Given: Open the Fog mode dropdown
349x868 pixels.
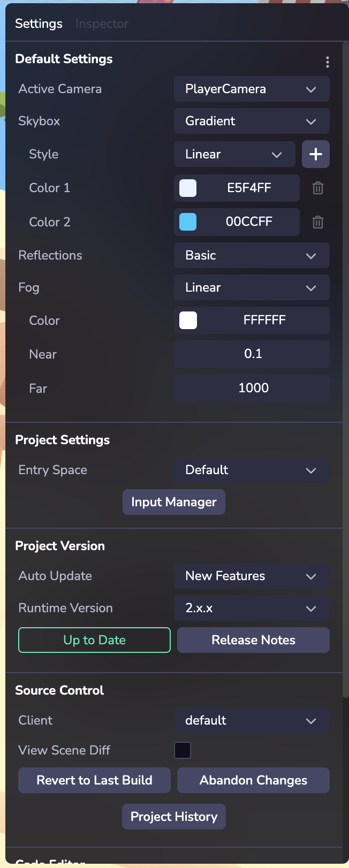Looking at the screenshot, I should [252, 287].
